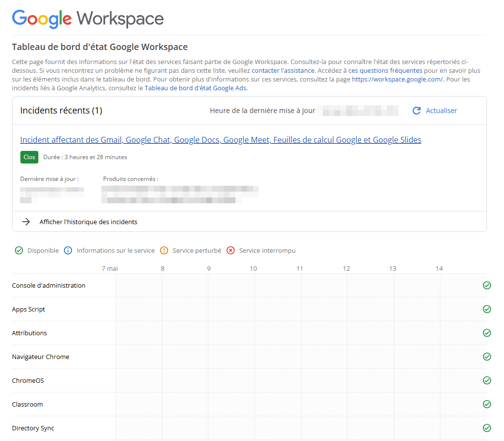The height and width of the screenshot is (441, 504).
Task: Click the 11 date column header
Action: click(300, 268)
